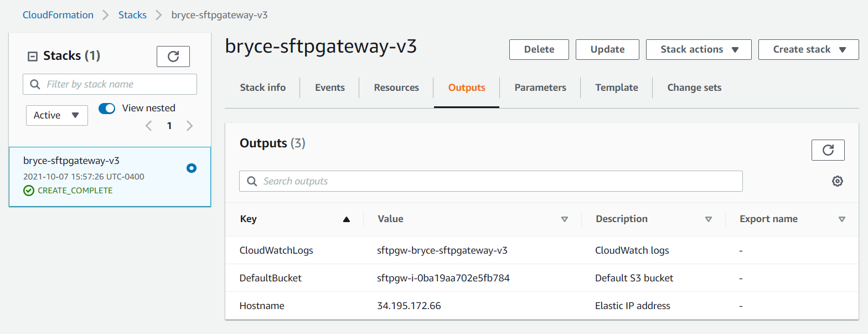
Task: Refresh the Stacks list
Action: (173, 56)
